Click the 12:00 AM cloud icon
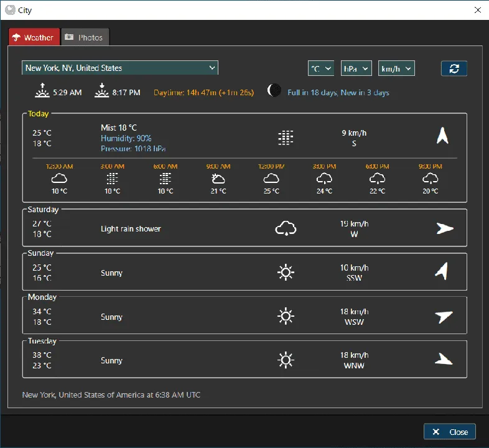 pyautogui.click(x=59, y=179)
